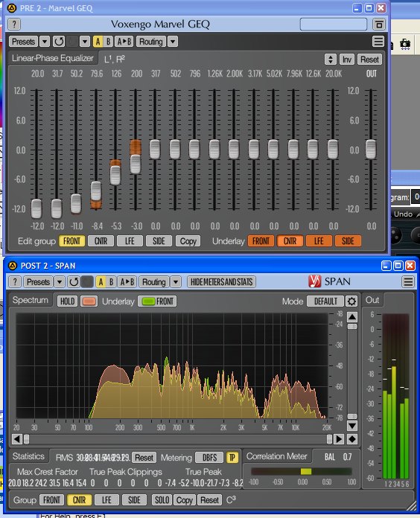The height and width of the screenshot is (518, 420).
Task: Open SPAN help question-mark button
Action: pos(15,282)
